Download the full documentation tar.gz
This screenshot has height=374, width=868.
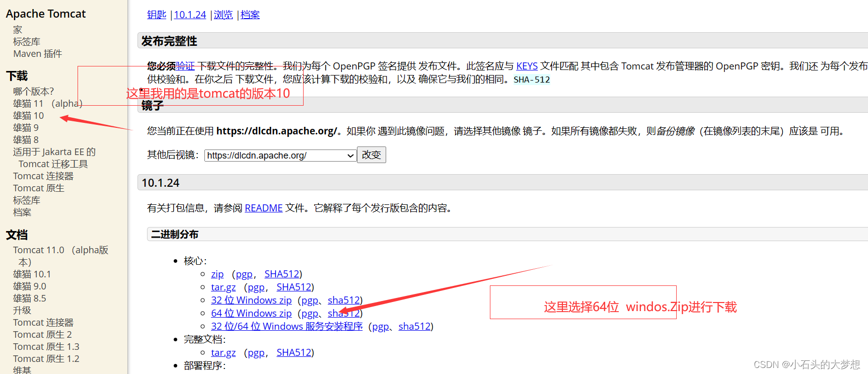(223, 353)
